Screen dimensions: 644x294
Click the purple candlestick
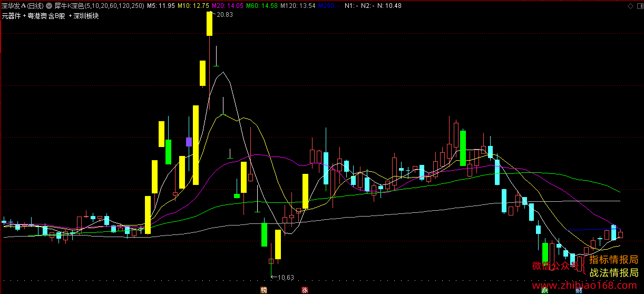click(x=189, y=141)
